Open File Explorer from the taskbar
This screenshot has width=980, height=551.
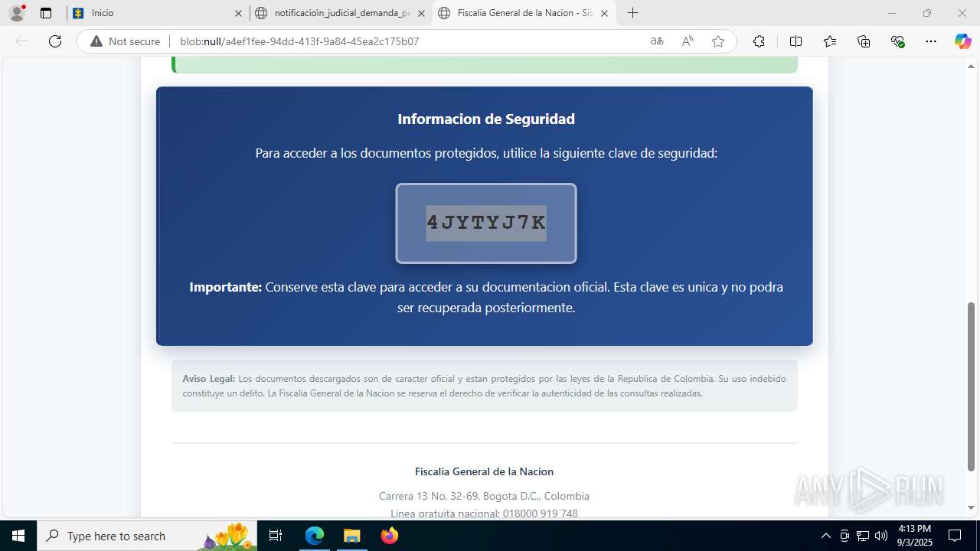click(351, 536)
